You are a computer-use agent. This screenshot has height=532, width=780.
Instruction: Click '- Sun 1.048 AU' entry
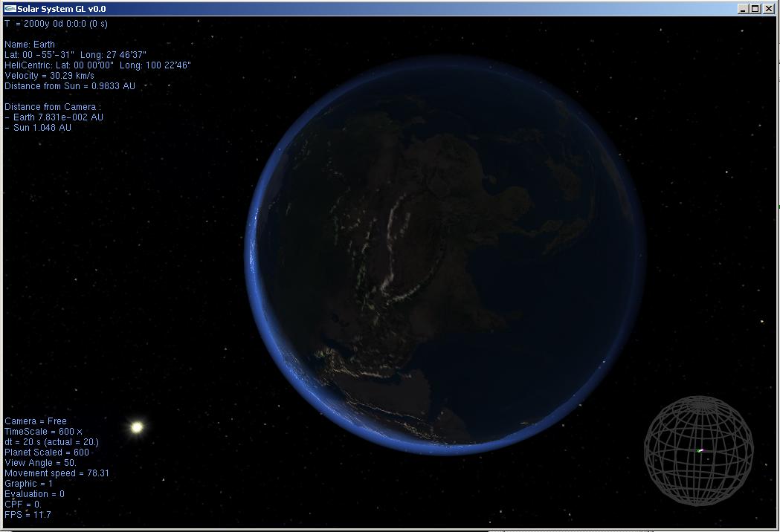coord(39,128)
